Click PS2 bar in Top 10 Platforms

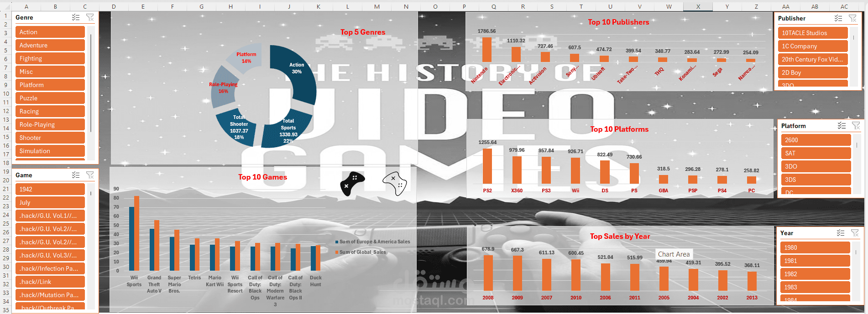click(x=487, y=166)
